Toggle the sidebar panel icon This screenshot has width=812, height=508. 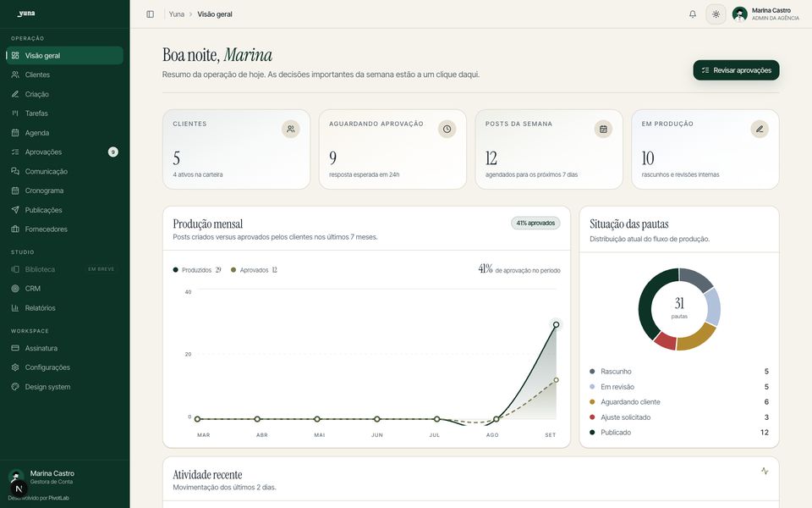[x=151, y=14]
